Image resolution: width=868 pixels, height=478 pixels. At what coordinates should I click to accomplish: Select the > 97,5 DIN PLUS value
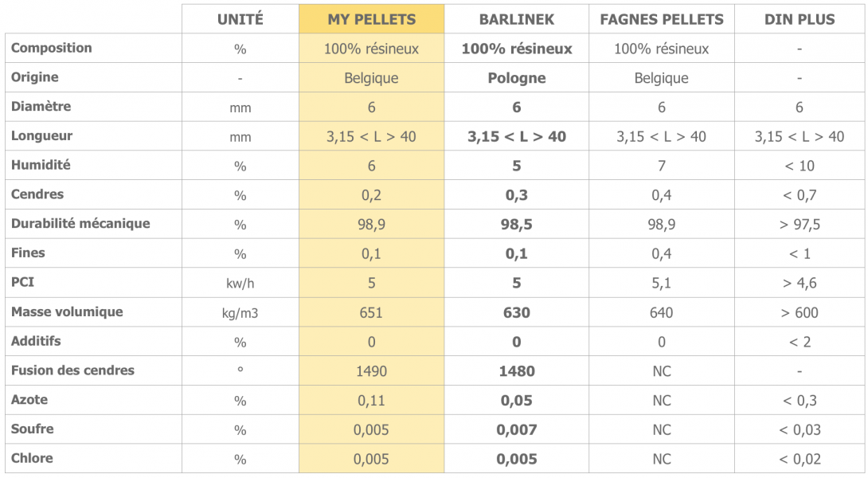point(800,225)
